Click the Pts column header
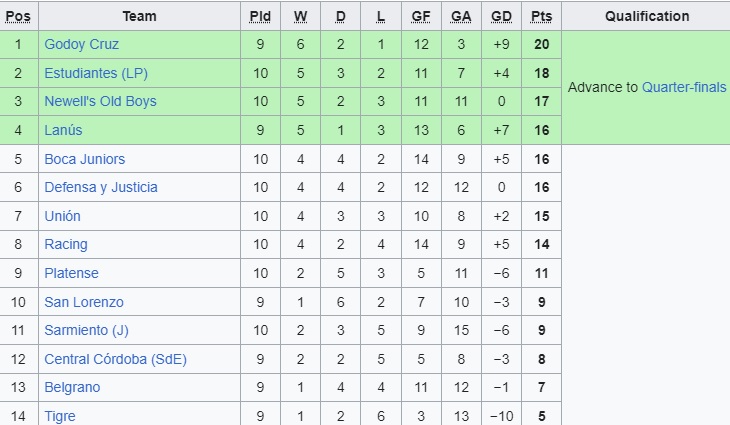Viewport: 730px width, 425px height. [x=541, y=16]
